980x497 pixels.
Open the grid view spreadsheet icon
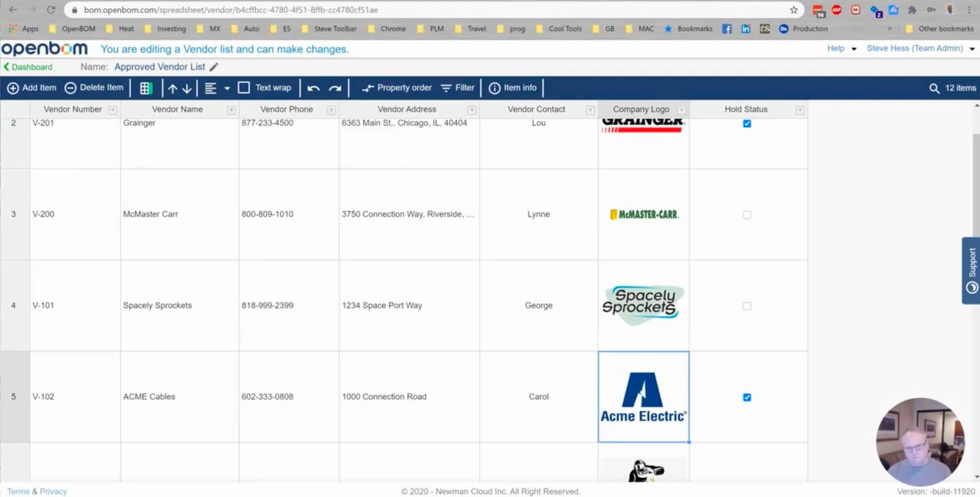tap(146, 88)
